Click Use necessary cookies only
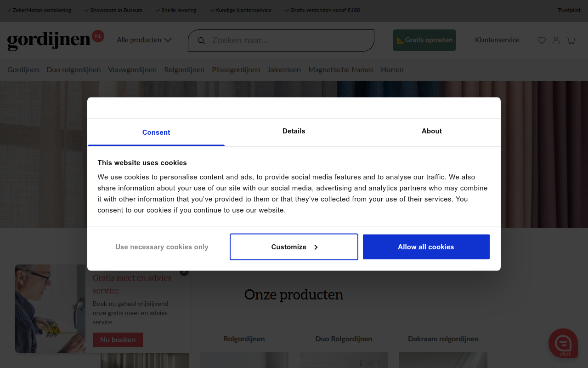 tap(162, 247)
